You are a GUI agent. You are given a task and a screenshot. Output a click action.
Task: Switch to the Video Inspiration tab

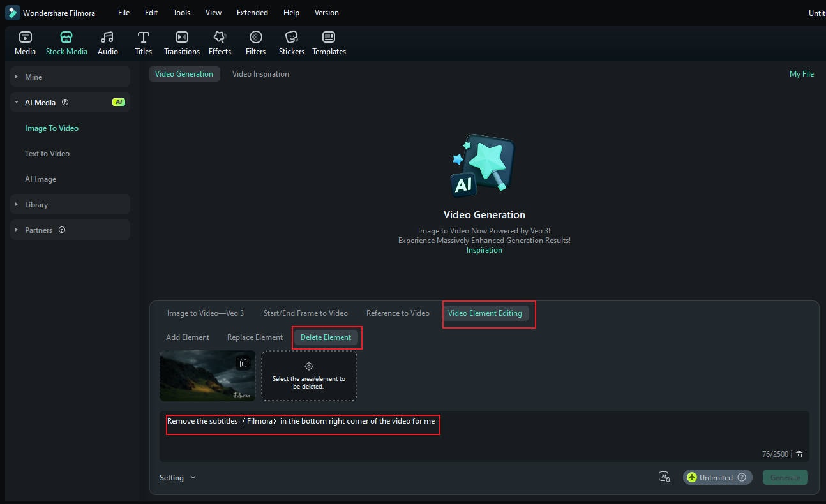[260, 74]
